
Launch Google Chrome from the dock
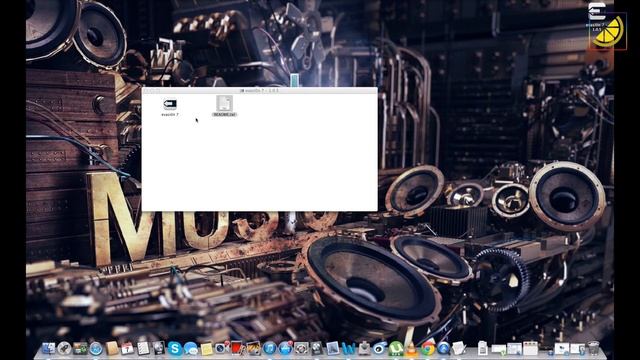[x=427, y=349]
